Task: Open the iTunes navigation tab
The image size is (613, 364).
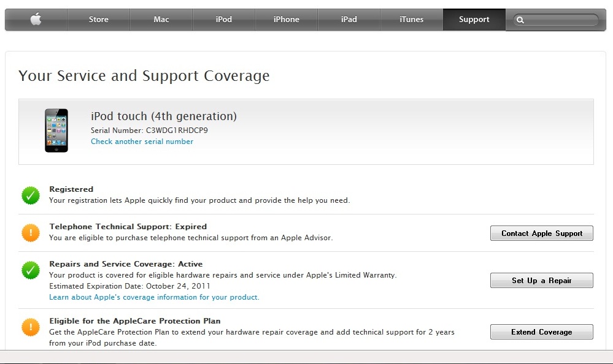Action: 411,20
